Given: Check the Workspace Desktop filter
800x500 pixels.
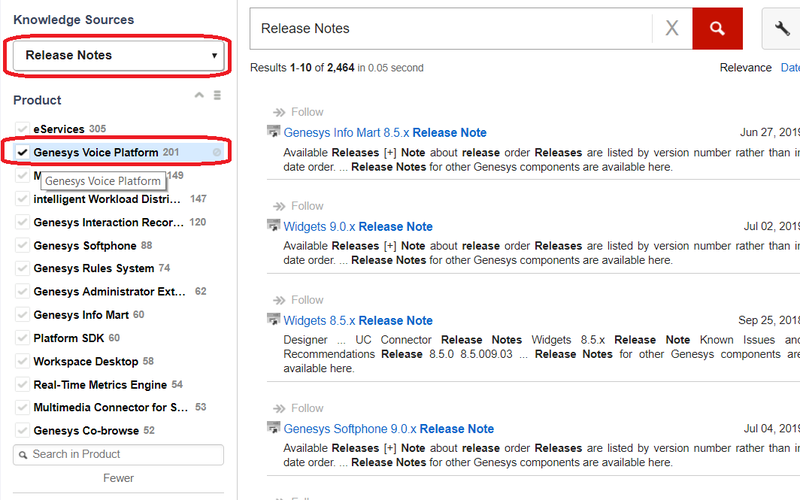Looking at the screenshot, I should tap(22, 361).
